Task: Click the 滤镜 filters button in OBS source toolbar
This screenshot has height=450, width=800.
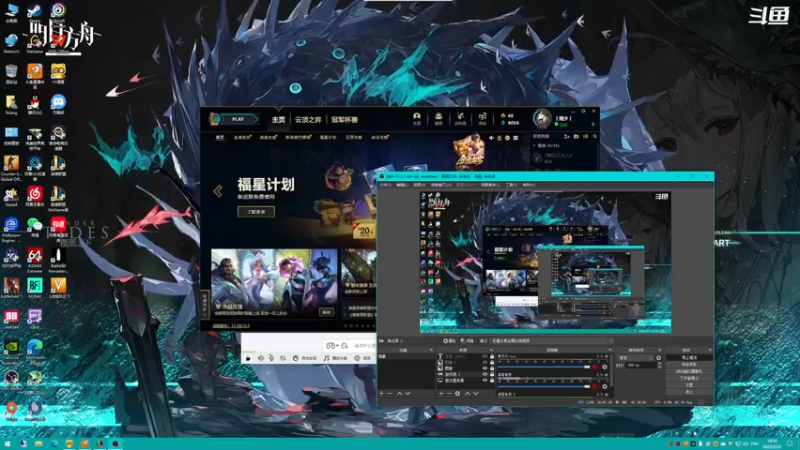Action: click(467, 341)
